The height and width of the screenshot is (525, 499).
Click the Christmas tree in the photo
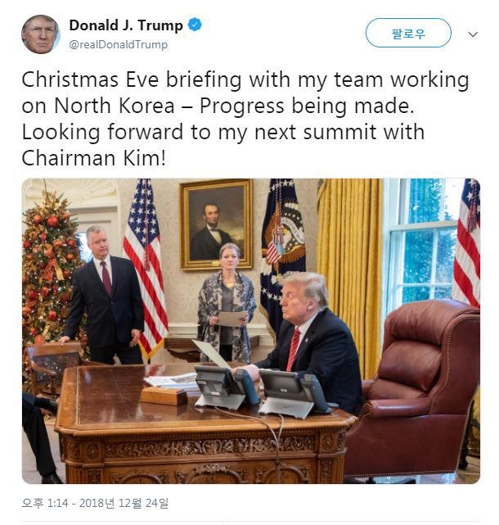click(x=50, y=268)
